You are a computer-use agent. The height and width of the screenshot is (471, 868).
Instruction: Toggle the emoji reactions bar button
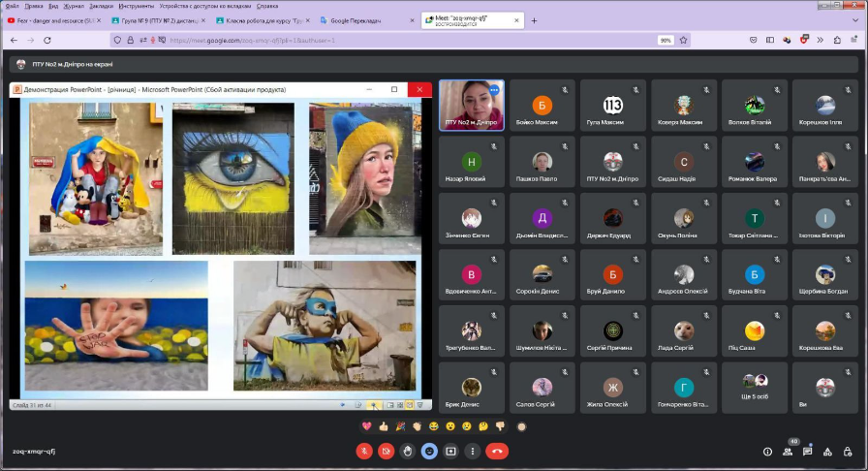coord(429,451)
